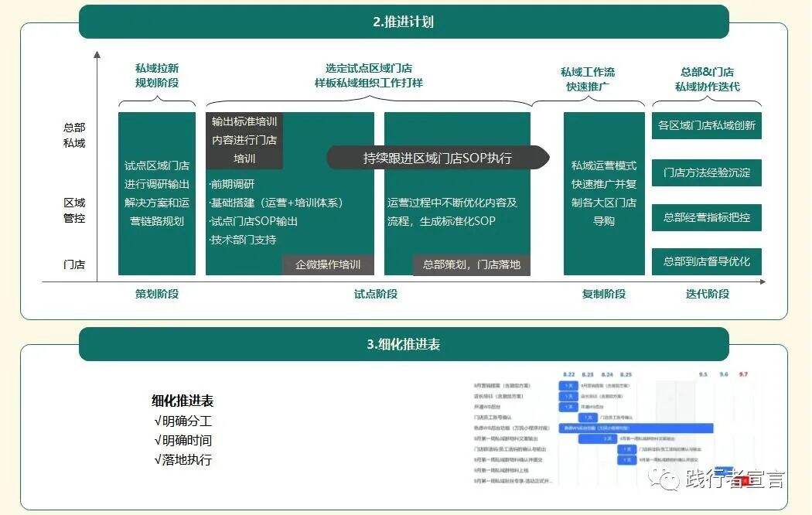
Task: Click the "持续跟进区域门店SOP执行" arrow banner
Action: pyautogui.click(x=438, y=158)
